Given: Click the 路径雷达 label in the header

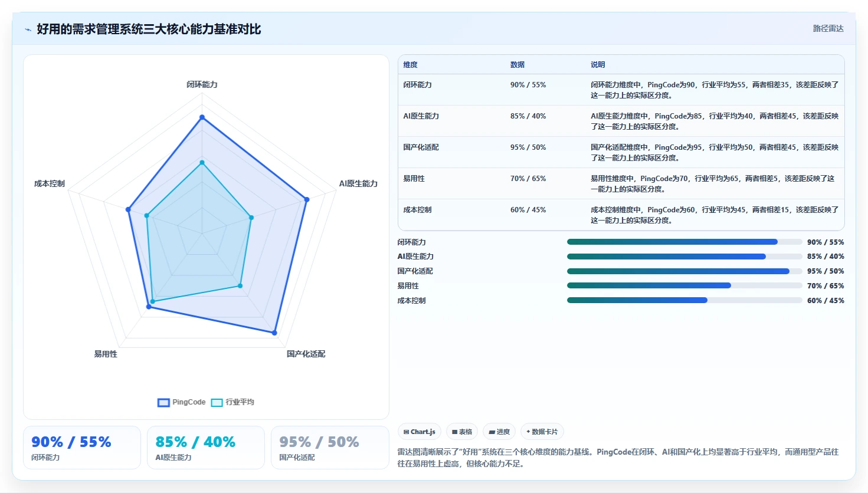Looking at the screenshot, I should (x=828, y=28).
